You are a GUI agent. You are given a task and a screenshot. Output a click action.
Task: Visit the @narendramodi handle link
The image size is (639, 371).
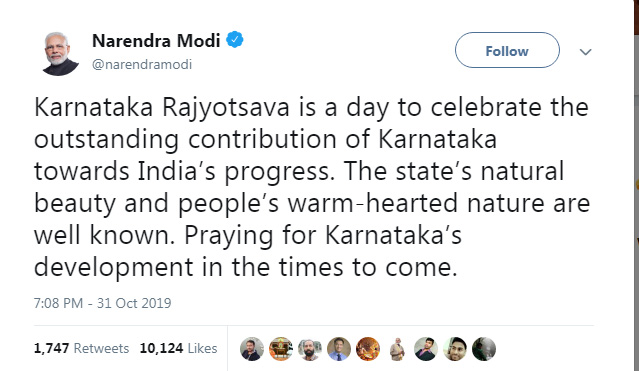142,64
